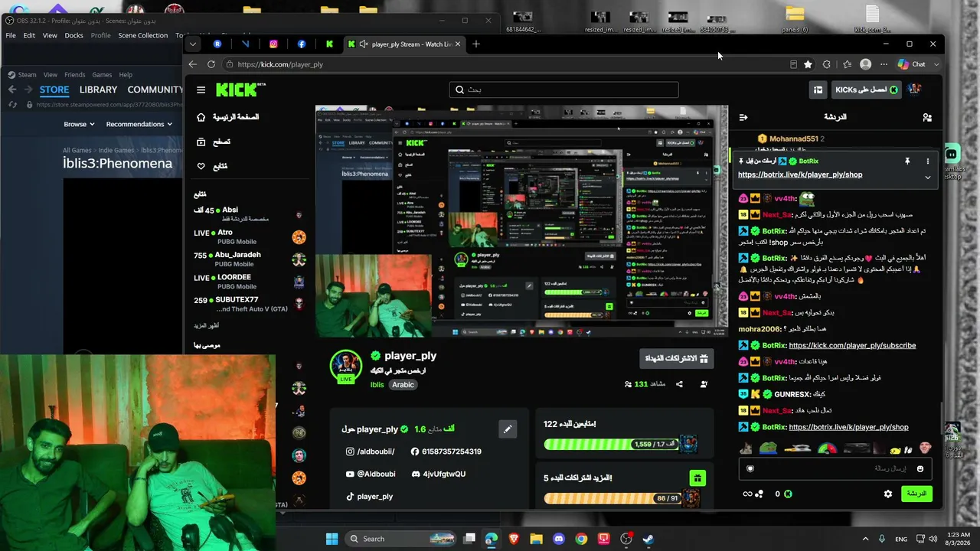Open the Following heart item in Kick sidebar
The height and width of the screenshot is (551, 980).
click(x=212, y=166)
